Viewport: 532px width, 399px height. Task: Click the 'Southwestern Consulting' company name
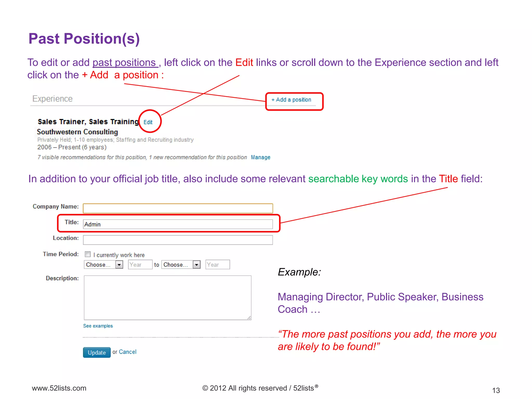pos(77,132)
